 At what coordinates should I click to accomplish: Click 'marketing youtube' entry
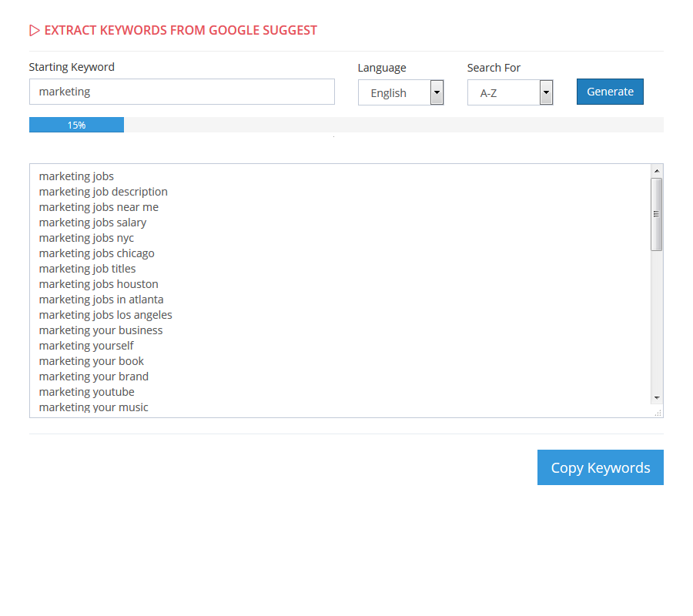86,392
